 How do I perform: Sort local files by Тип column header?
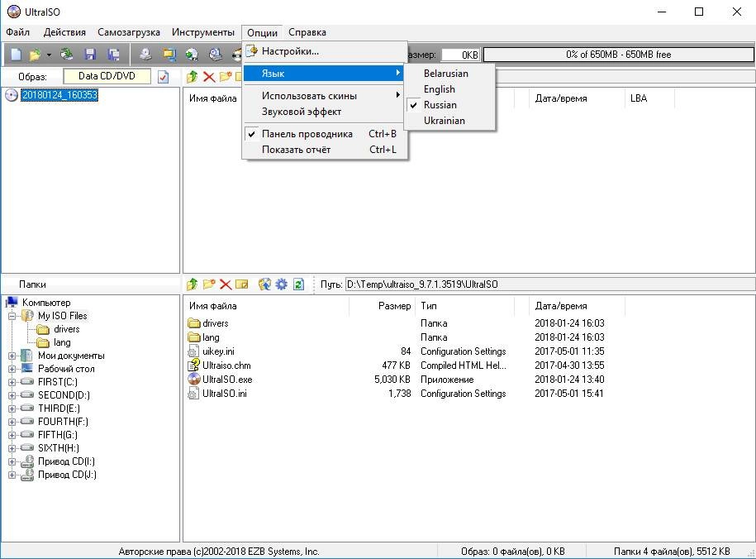click(464, 306)
